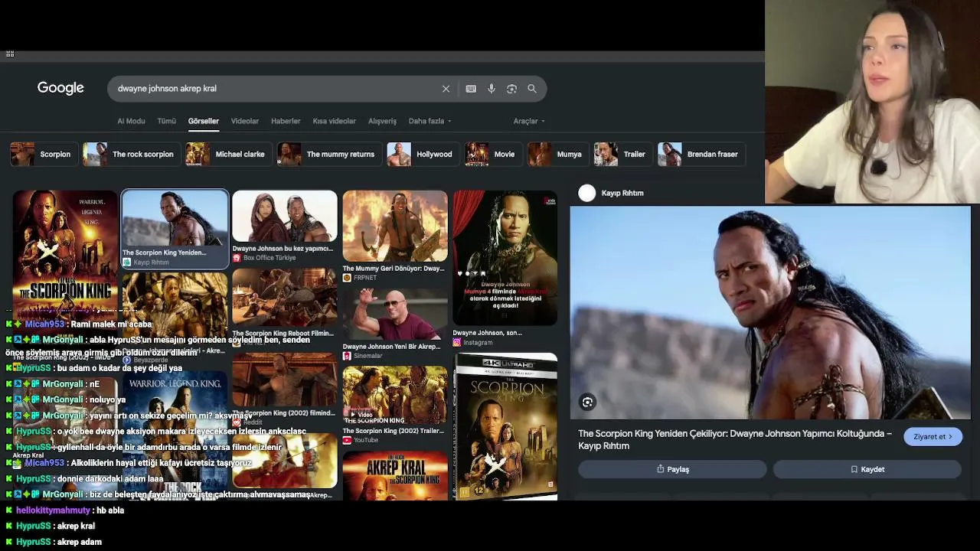The height and width of the screenshot is (551, 980).
Task: Click the FRPNET source icon
Action: (347, 278)
